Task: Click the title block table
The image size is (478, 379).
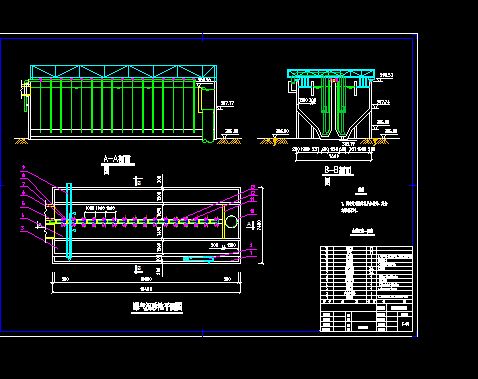Action: tap(366, 289)
